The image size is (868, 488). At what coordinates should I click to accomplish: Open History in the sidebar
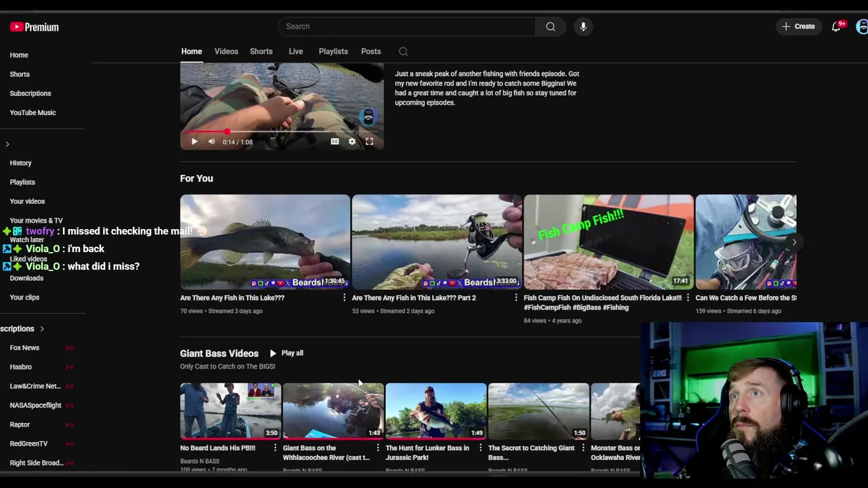[20, 163]
